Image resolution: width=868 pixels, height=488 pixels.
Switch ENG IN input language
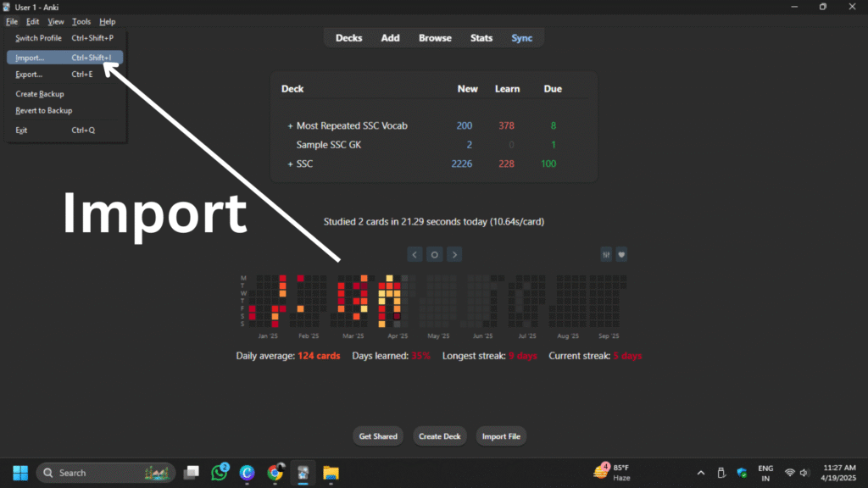tap(765, 473)
